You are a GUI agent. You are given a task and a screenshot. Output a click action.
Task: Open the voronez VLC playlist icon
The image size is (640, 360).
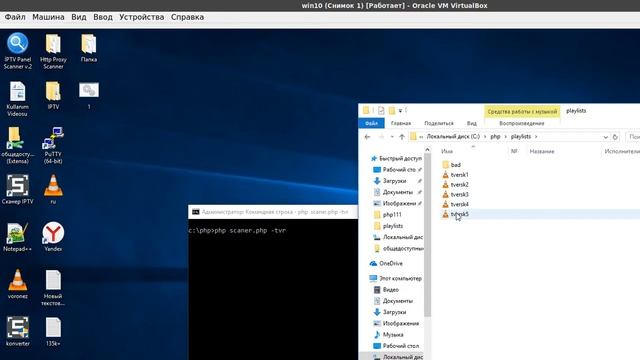[18, 284]
